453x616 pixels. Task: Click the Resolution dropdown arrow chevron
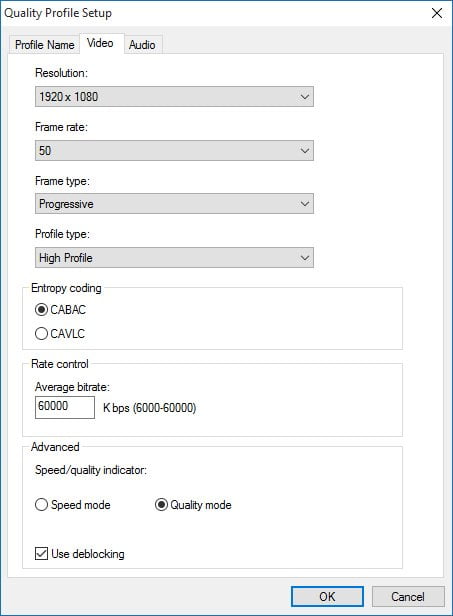click(x=304, y=97)
